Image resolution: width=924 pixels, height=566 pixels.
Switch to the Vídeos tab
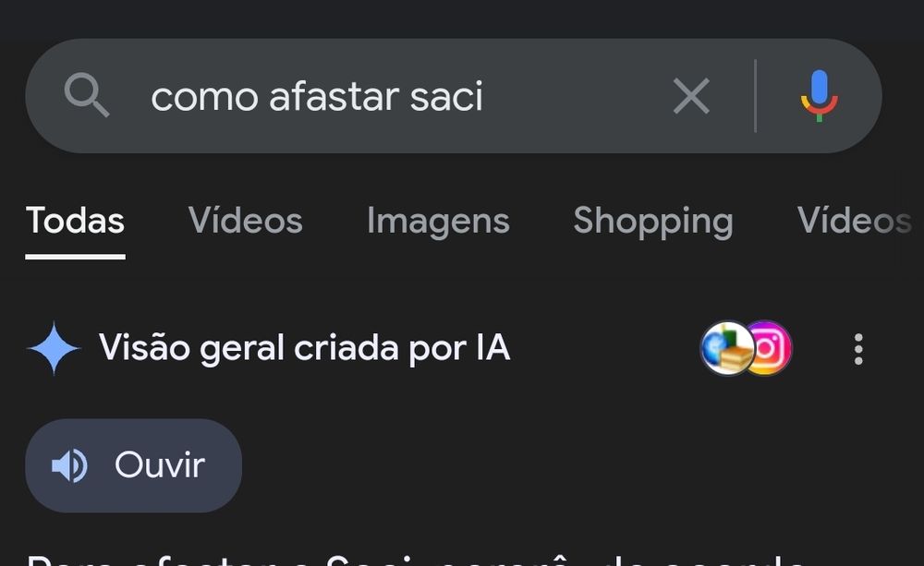(x=245, y=221)
